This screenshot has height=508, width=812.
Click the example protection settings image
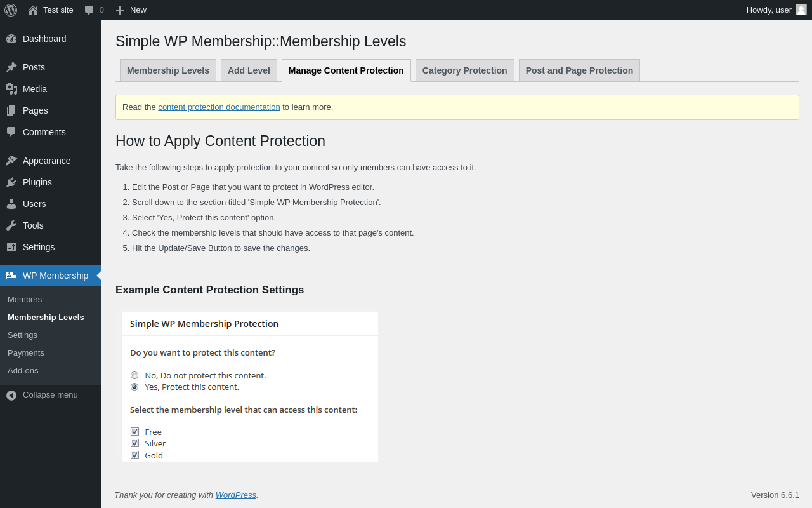click(250, 387)
